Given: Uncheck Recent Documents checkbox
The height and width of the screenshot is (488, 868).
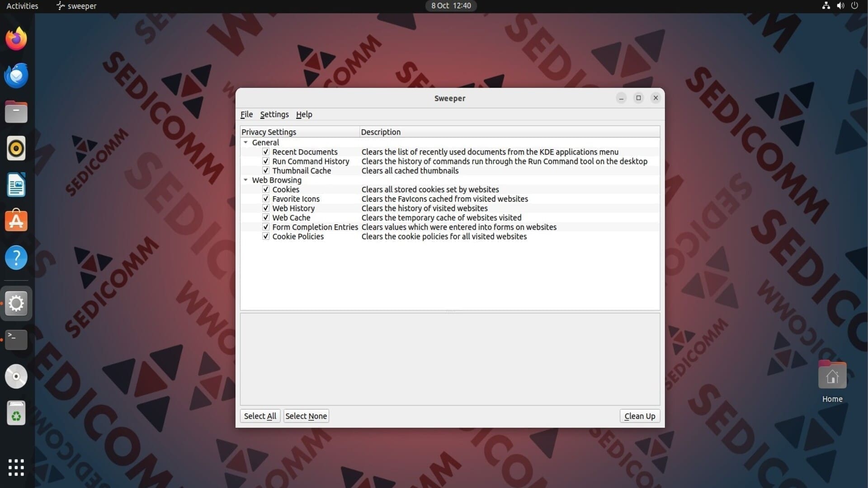Looking at the screenshot, I should click(266, 152).
